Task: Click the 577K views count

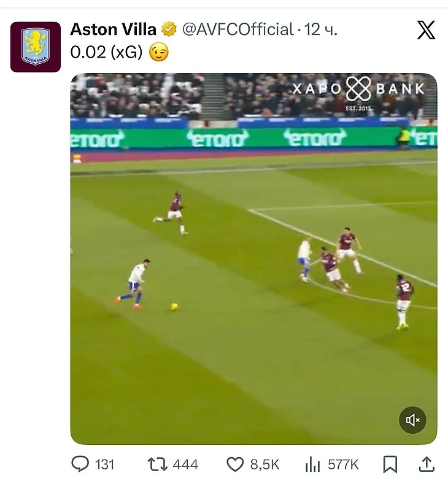Action: (x=343, y=464)
